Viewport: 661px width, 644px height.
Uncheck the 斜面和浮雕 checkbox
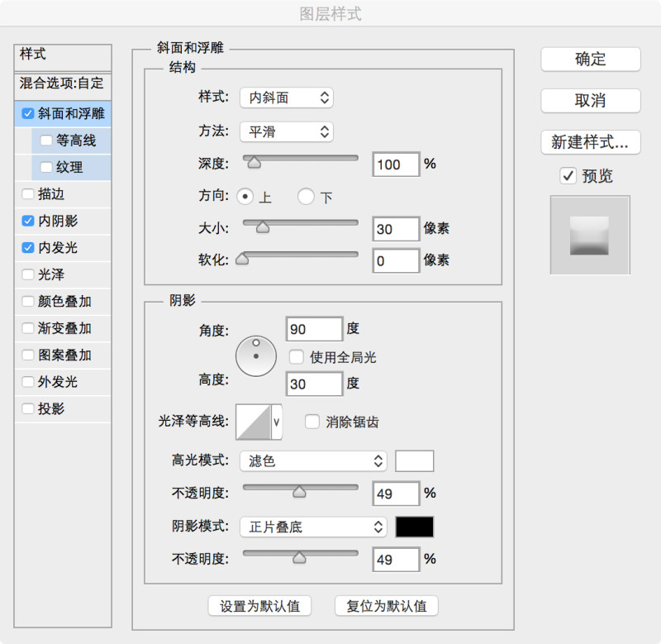click(x=28, y=113)
